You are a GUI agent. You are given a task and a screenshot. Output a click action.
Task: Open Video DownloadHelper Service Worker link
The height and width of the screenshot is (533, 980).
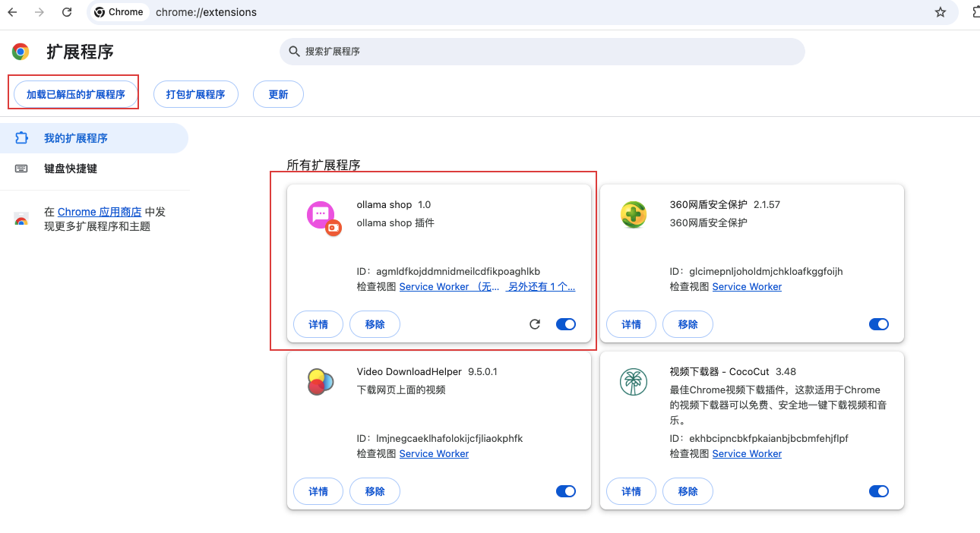tap(434, 454)
